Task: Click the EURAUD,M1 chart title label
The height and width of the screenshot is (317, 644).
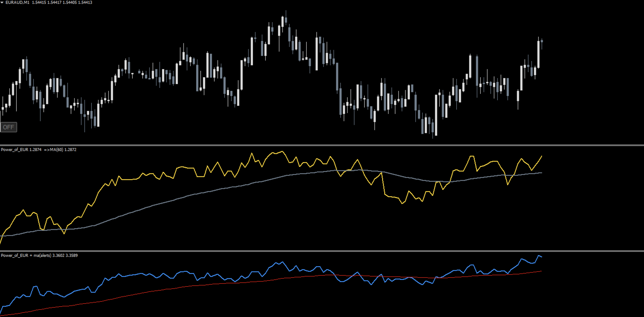Action: (x=17, y=2)
